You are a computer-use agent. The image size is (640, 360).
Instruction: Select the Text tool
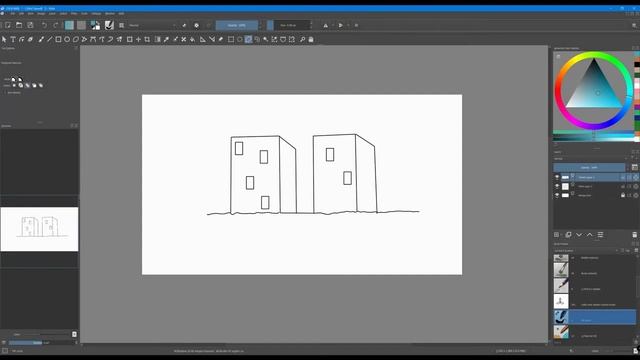(13, 39)
